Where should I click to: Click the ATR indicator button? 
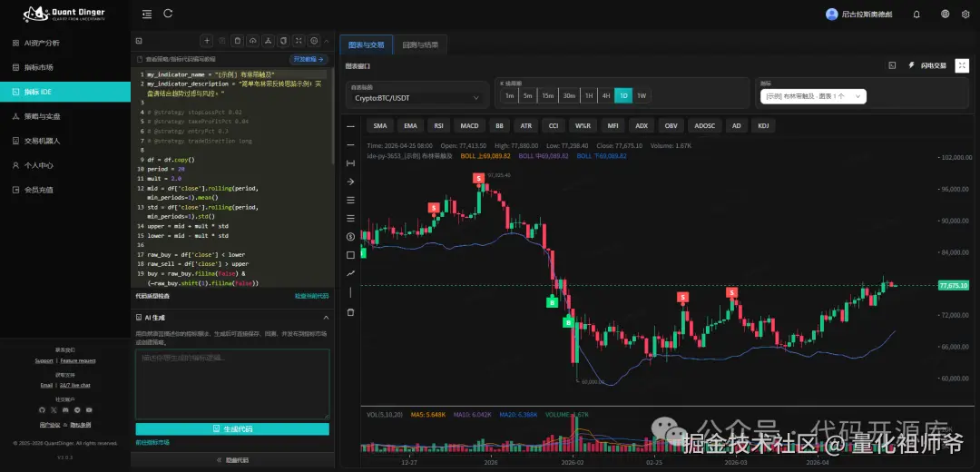(526, 125)
